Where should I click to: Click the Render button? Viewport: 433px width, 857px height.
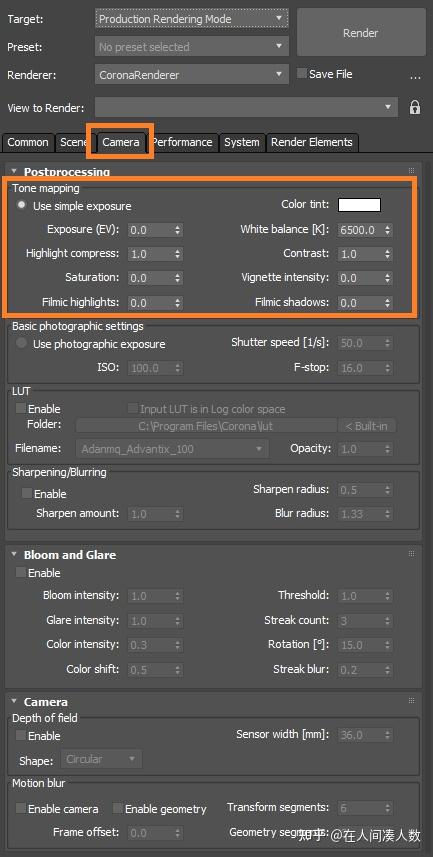click(x=361, y=33)
